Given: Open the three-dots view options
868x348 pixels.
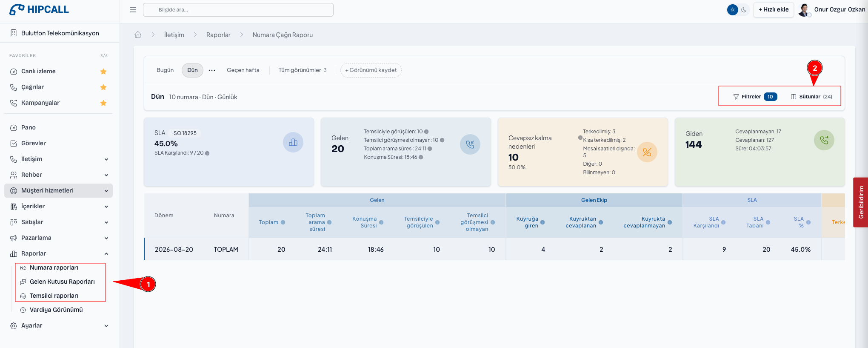Looking at the screenshot, I should tap(212, 70).
